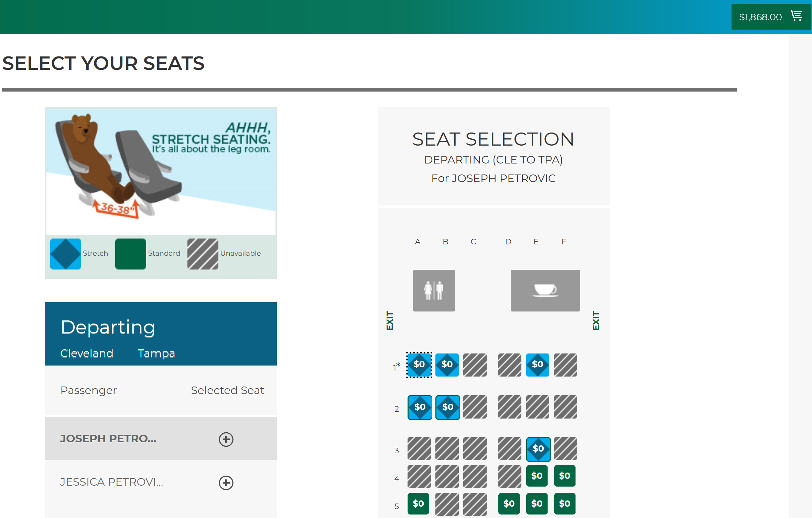Viewport: 812px width, 518px height.
Task: Pick Standard seat 4E
Action: click(537, 476)
